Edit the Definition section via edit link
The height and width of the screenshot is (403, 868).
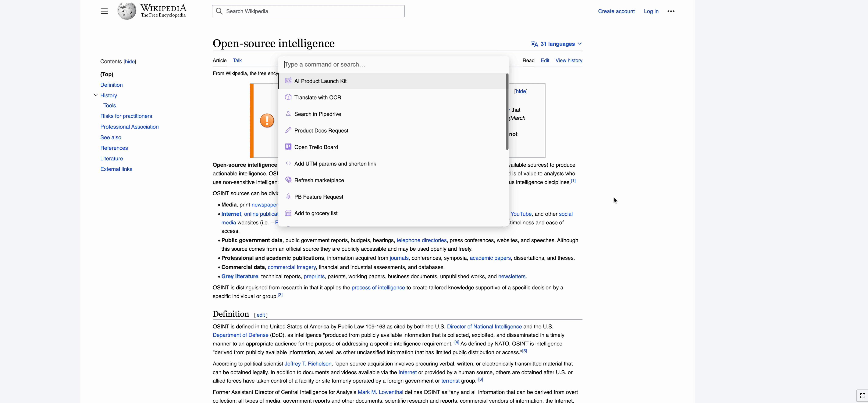[260, 315]
